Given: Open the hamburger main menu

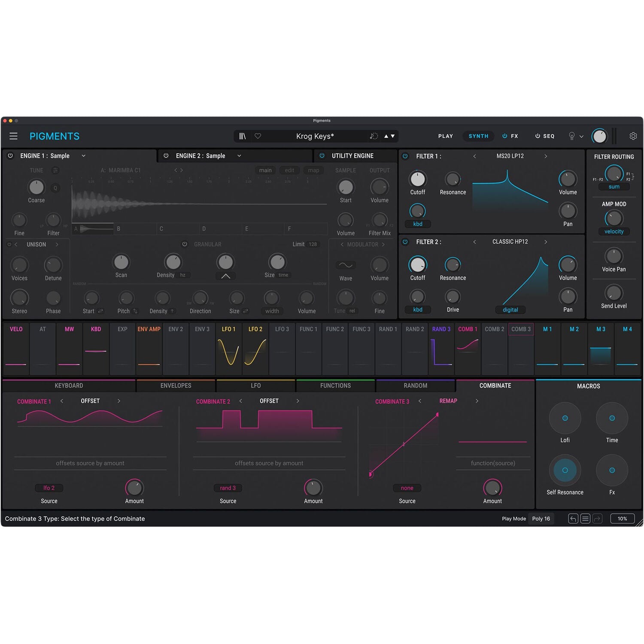Looking at the screenshot, I should 13,136.
